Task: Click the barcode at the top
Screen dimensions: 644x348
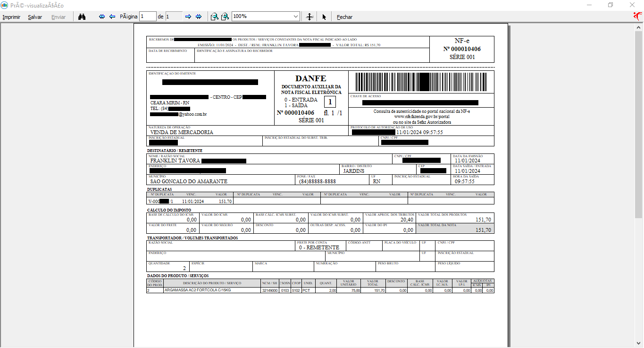Action: pyautogui.click(x=421, y=82)
